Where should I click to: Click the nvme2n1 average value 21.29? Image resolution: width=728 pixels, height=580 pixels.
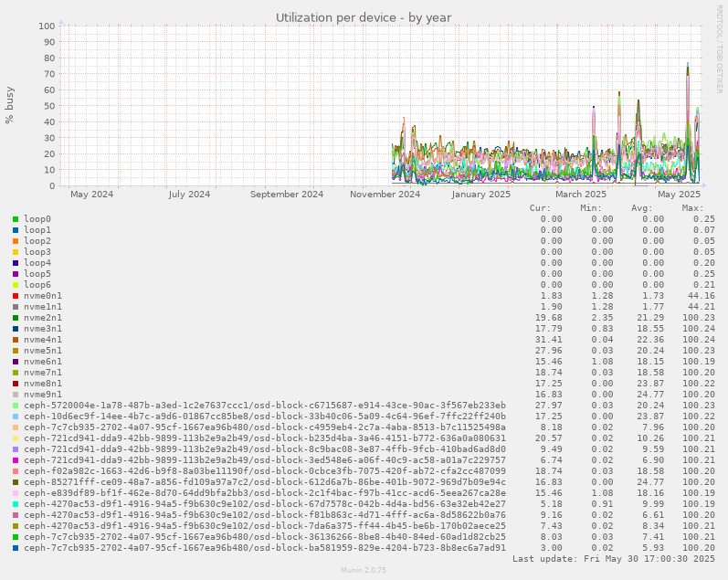click(x=650, y=318)
